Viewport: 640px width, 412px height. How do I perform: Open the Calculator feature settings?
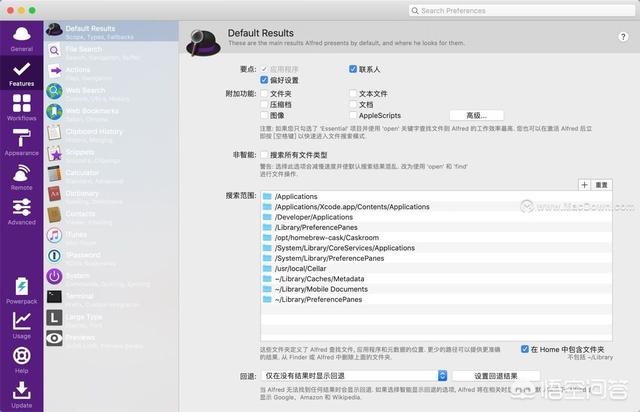click(84, 176)
